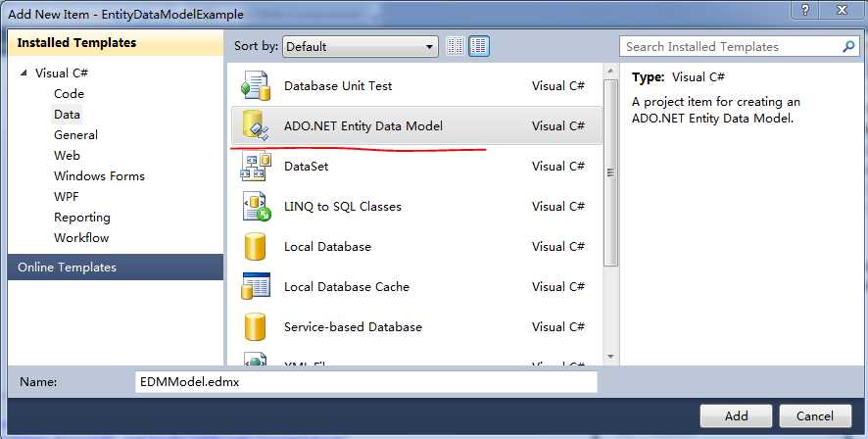Select the Data category
The width and height of the screenshot is (868, 439).
67,114
